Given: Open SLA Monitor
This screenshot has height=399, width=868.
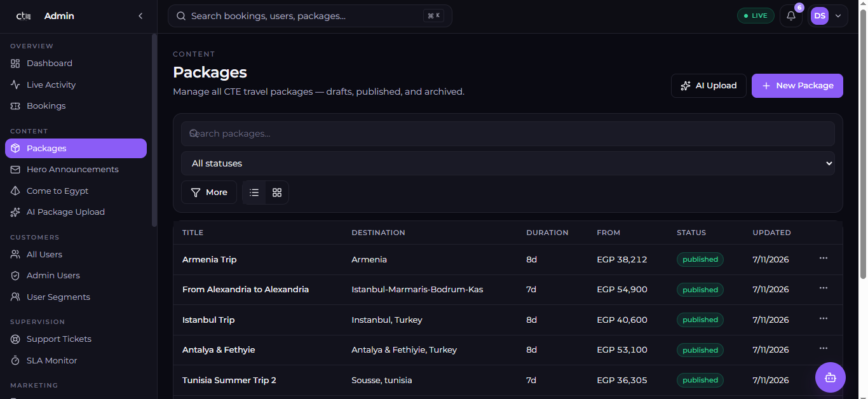Looking at the screenshot, I should pyautogui.click(x=76, y=360).
